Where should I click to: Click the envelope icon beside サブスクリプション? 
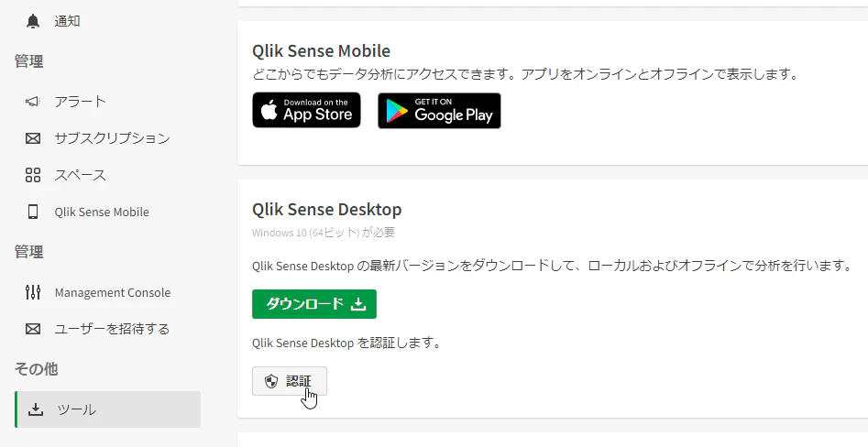point(33,138)
